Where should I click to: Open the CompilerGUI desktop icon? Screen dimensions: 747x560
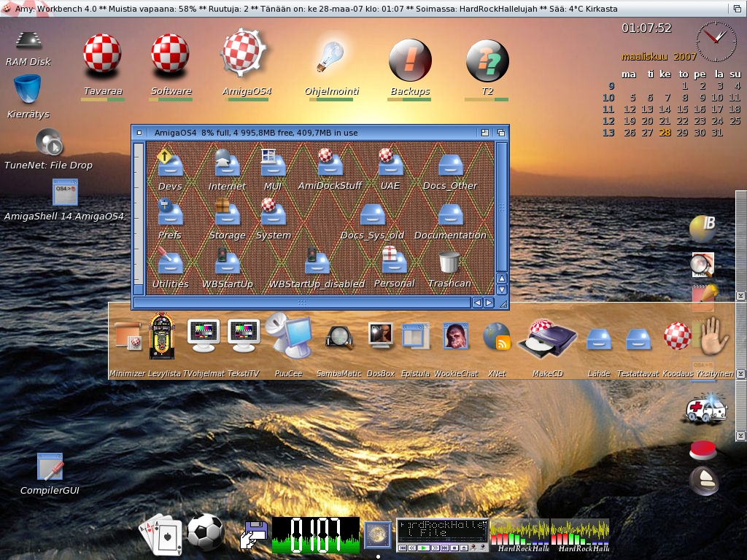click(x=50, y=467)
